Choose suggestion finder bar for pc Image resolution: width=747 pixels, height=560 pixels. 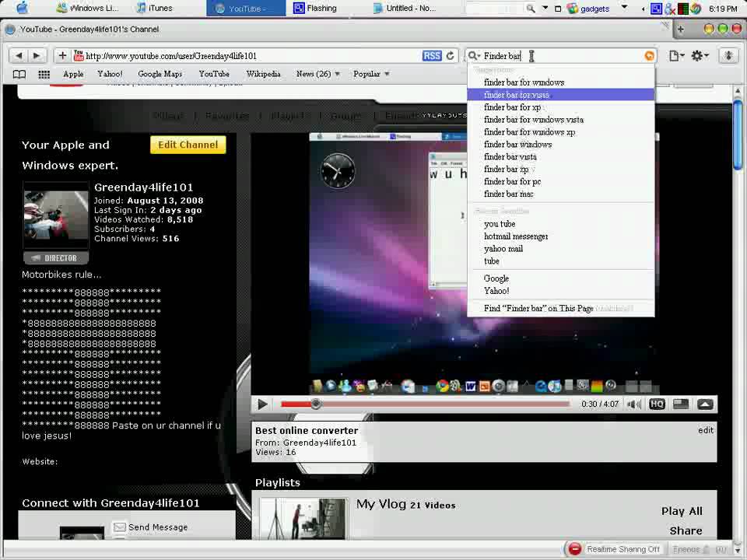[561, 181]
